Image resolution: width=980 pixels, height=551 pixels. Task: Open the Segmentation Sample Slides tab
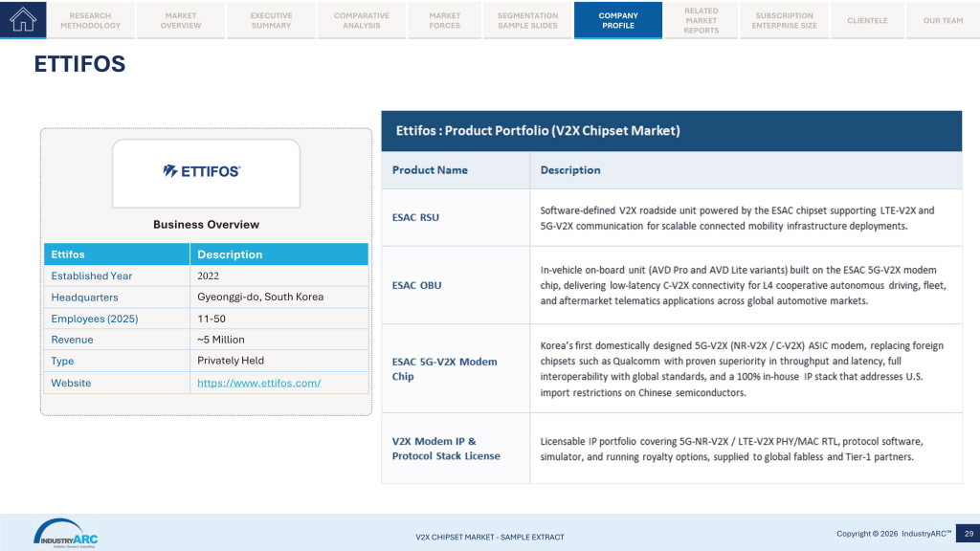[527, 20]
